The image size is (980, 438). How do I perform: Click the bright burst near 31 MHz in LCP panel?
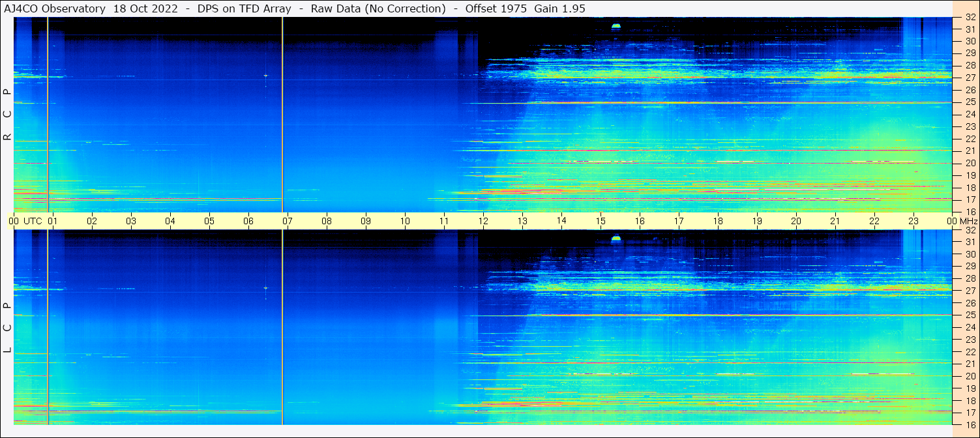(616, 239)
